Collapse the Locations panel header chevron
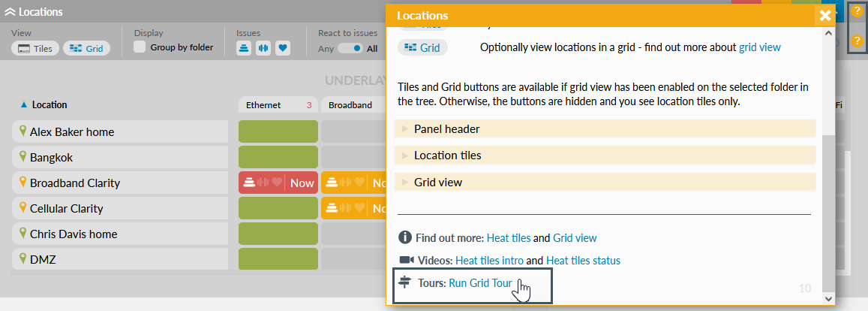Image resolution: width=868 pixels, height=311 pixels. 10,12
